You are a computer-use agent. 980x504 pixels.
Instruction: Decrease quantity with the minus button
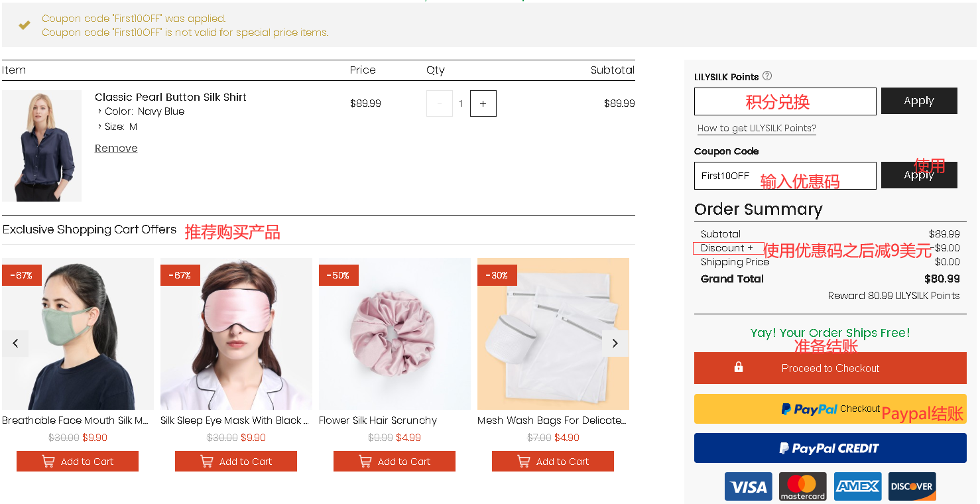[440, 103]
